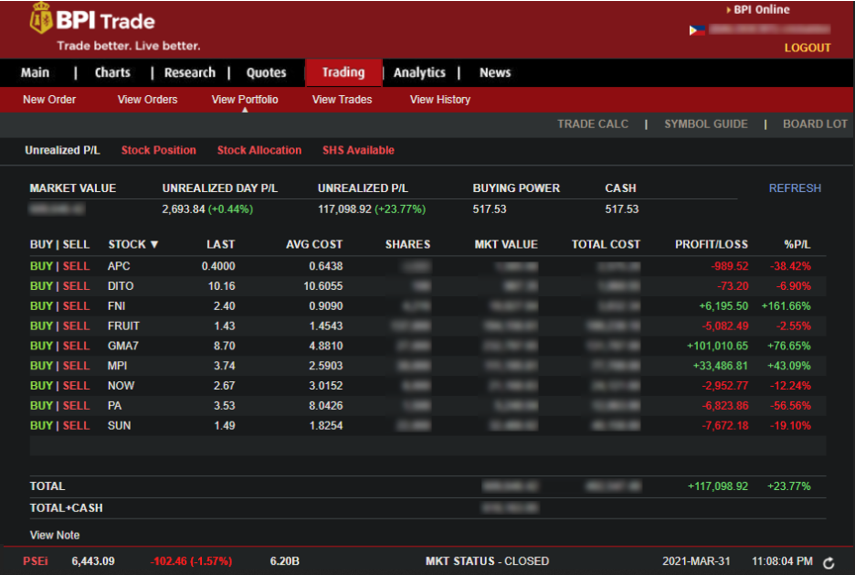Click BUY for FRUIT stock

click(x=41, y=326)
